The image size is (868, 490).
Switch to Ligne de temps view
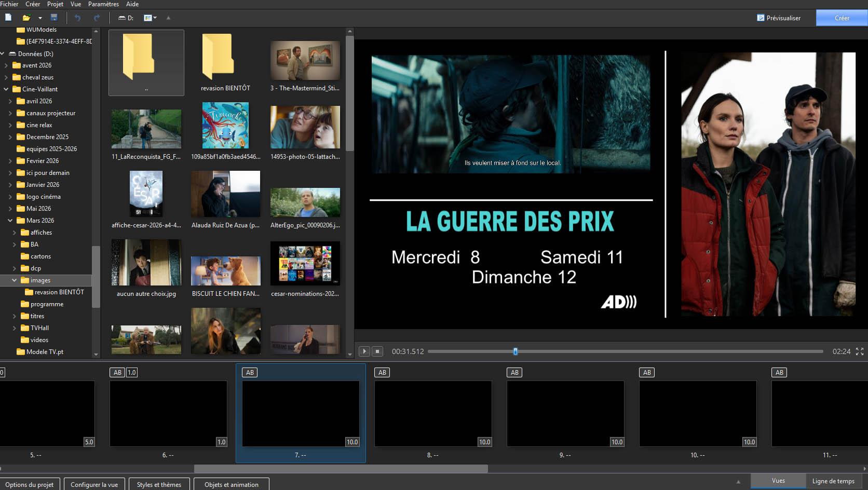(833, 481)
